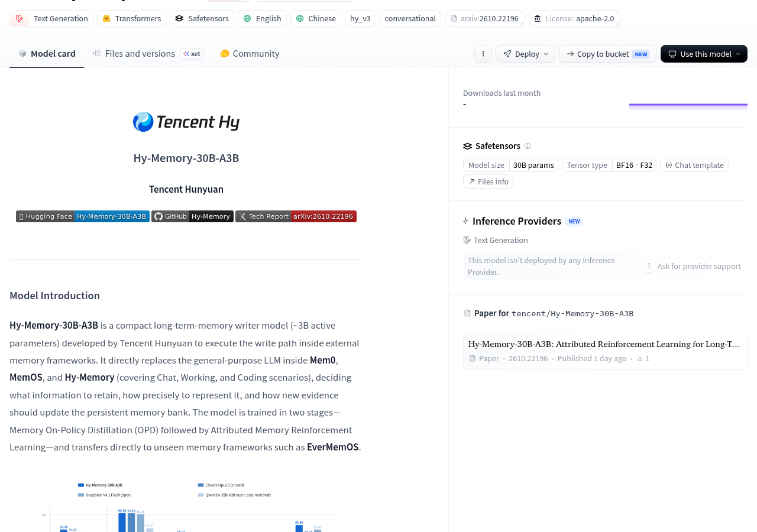Click the license bank icon

[x=537, y=18]
